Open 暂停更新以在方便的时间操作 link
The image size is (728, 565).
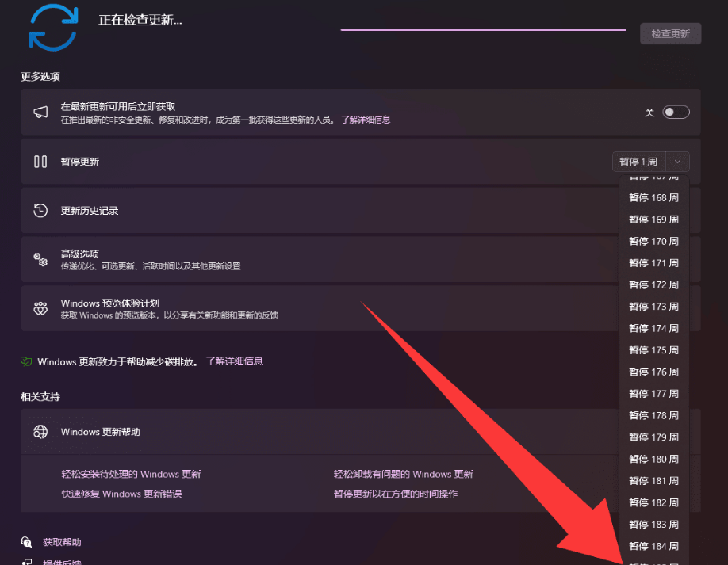396,494
